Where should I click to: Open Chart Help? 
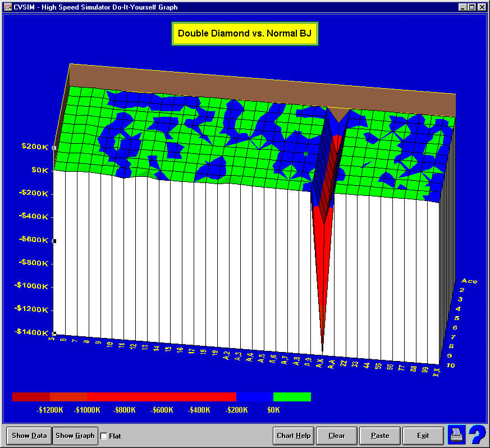pos(294,436)
